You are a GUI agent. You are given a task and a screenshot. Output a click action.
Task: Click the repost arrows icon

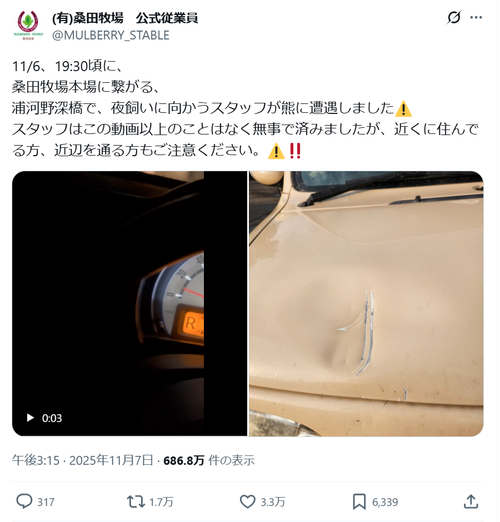[136, 502]
